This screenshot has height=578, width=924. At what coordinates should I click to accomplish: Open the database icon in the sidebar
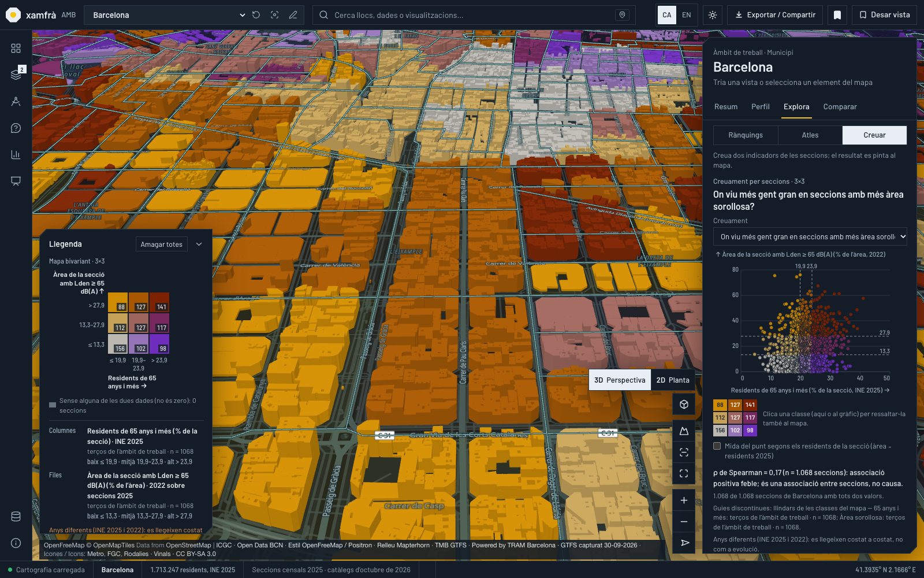coord(16,517)
